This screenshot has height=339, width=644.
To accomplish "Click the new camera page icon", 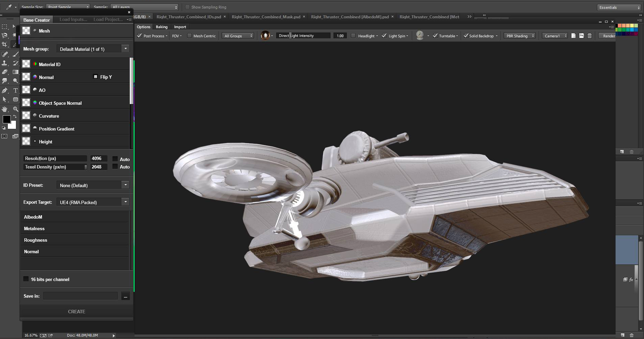I will click(x=573, y=36).
